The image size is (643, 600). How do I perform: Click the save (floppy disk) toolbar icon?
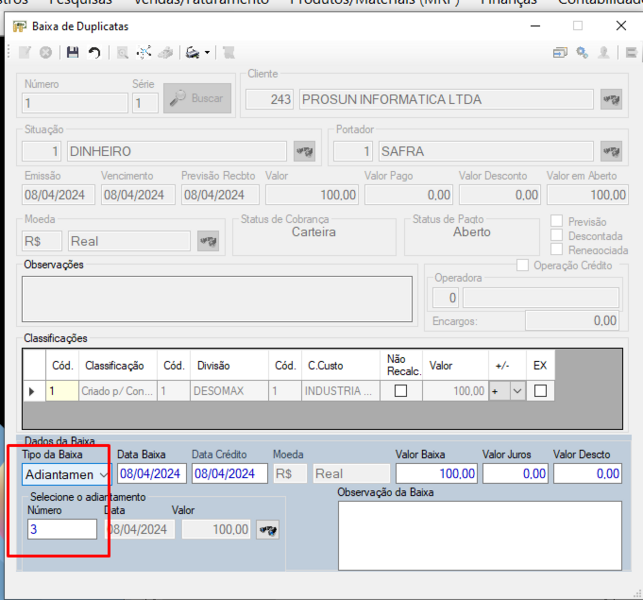tap(73, 52)
